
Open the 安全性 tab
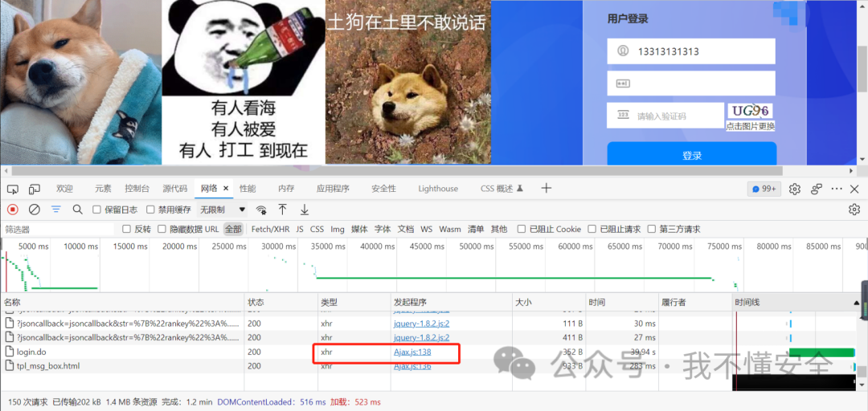point(383,189)
